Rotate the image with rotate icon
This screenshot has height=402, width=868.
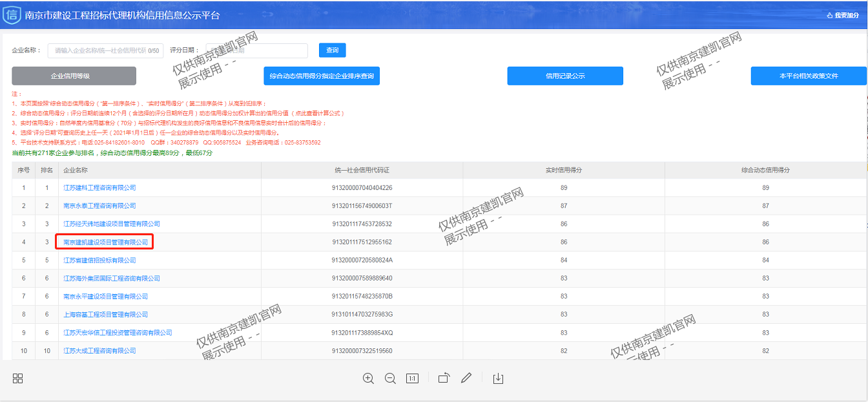pos(444,379)
